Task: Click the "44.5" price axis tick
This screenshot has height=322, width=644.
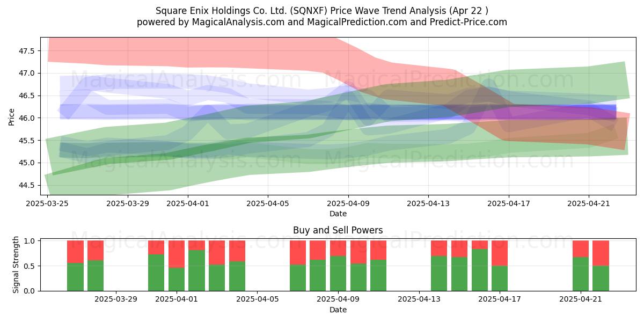Action: 27,185
